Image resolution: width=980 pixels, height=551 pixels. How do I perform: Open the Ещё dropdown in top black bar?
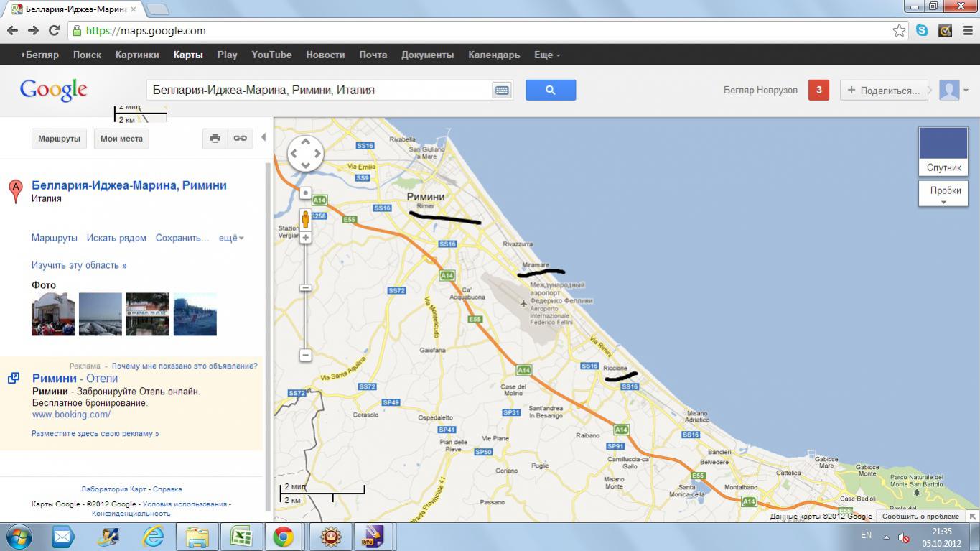(546, 55)
